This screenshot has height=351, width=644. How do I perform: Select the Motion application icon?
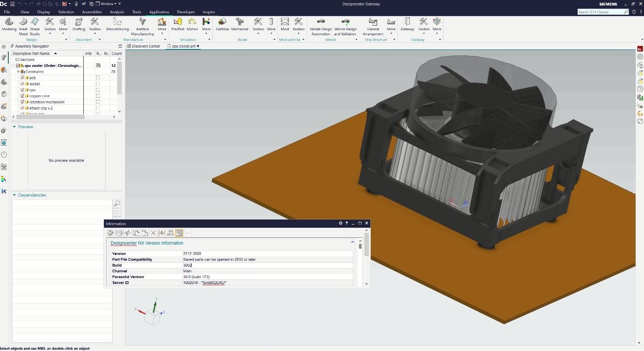[192, 25]
